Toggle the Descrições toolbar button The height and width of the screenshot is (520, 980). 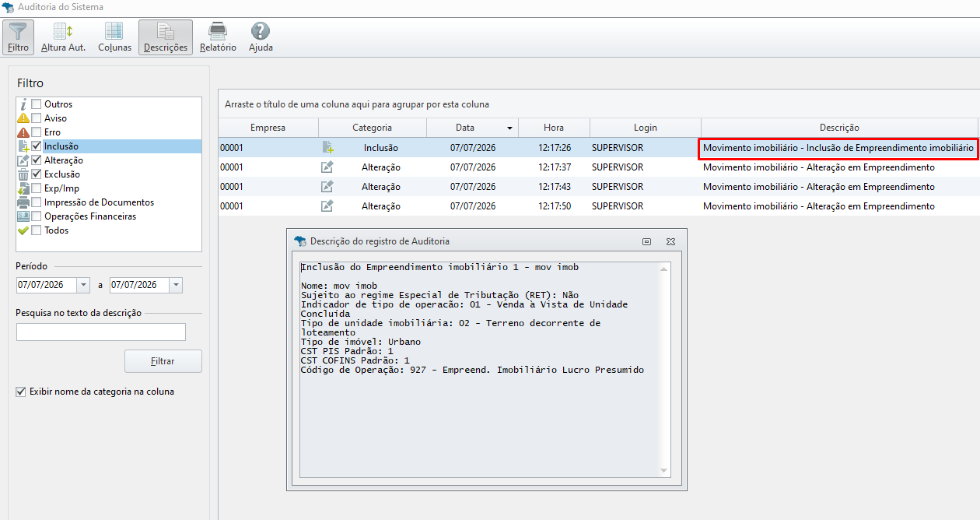click(166, 37)
